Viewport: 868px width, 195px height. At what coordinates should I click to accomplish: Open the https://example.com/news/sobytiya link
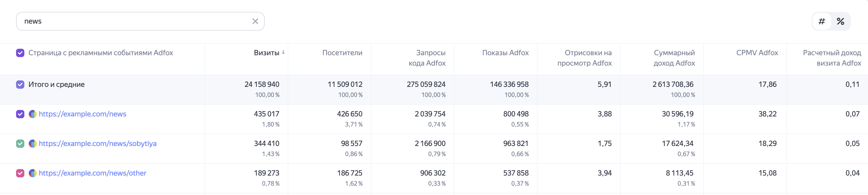(x=98, y=144)
